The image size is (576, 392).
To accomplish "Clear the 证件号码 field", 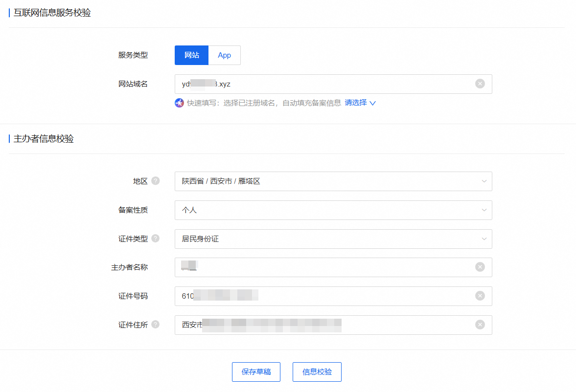I will coord(480,296).
